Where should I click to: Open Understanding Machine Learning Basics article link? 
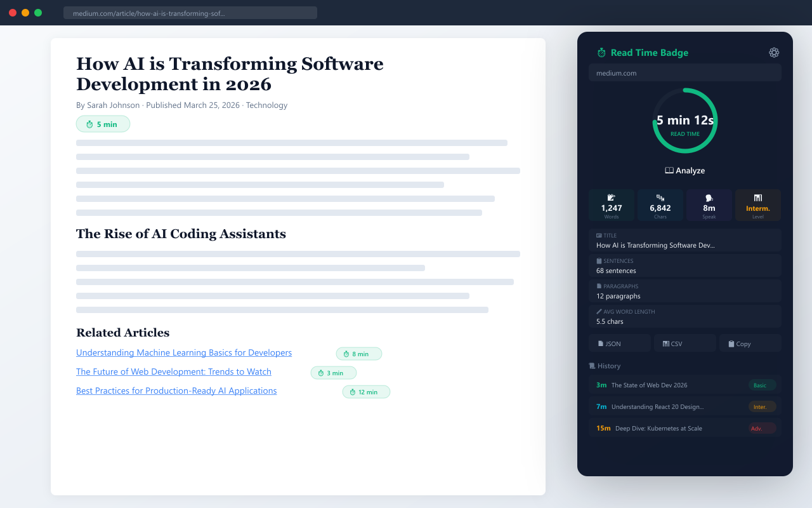click(184, 352)
